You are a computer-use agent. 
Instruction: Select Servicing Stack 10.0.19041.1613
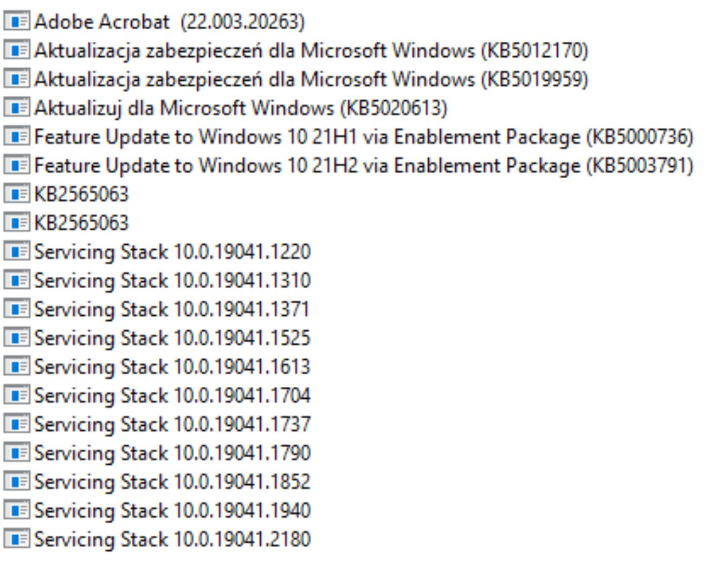[157, 367]
